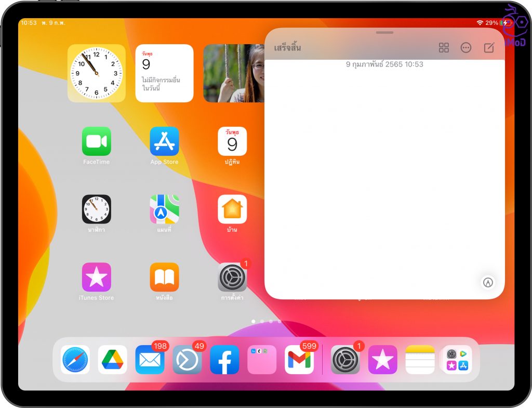The width and height of the screenshot is (532, 408).
Task: Open the ellipsis more options menu
Action: click(466, 48)
